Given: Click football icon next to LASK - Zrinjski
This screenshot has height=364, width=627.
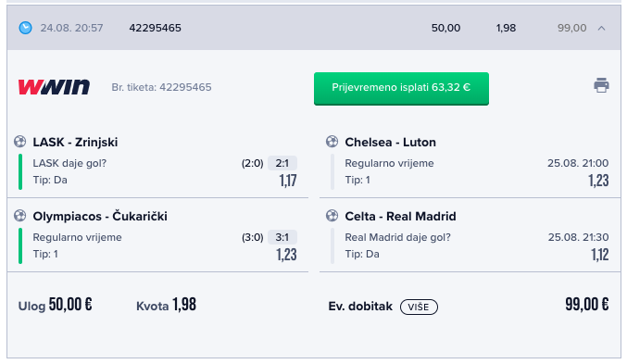Looking at the screenshot, I should pyautogui.click(x=20, y=142).
